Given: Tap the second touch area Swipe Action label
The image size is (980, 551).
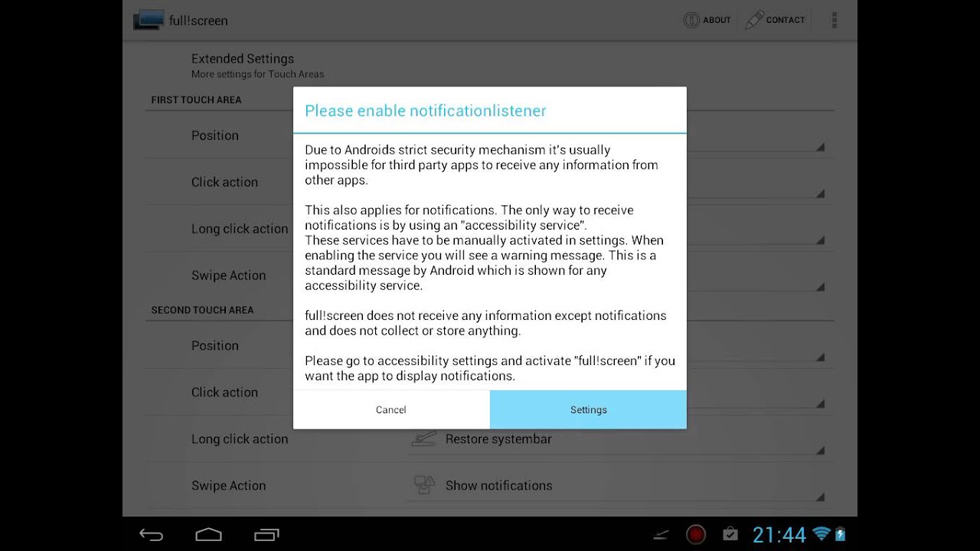Looking at the screenshot, I should (228, 486).
